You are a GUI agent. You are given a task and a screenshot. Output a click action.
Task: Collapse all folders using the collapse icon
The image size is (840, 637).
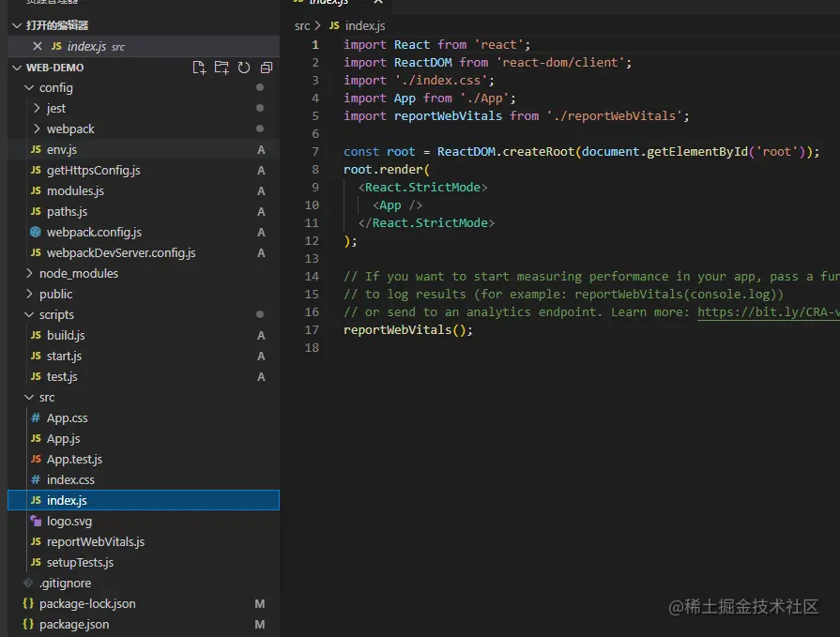(x=267, y=68)
